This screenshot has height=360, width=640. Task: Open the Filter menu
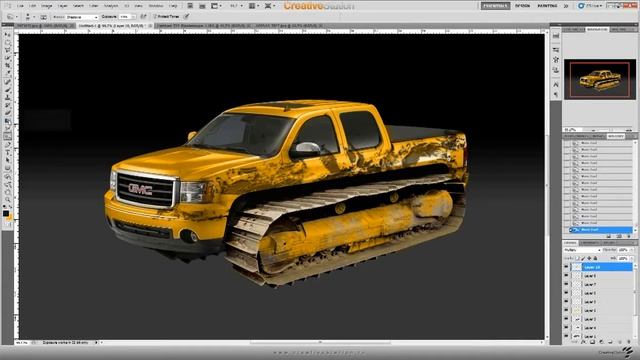click(93, 6)
